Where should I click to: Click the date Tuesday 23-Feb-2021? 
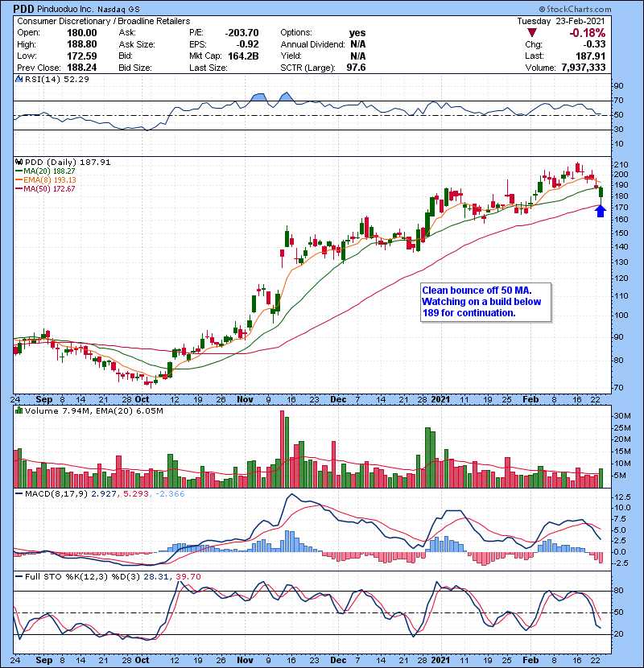click(x=561, y=21)
